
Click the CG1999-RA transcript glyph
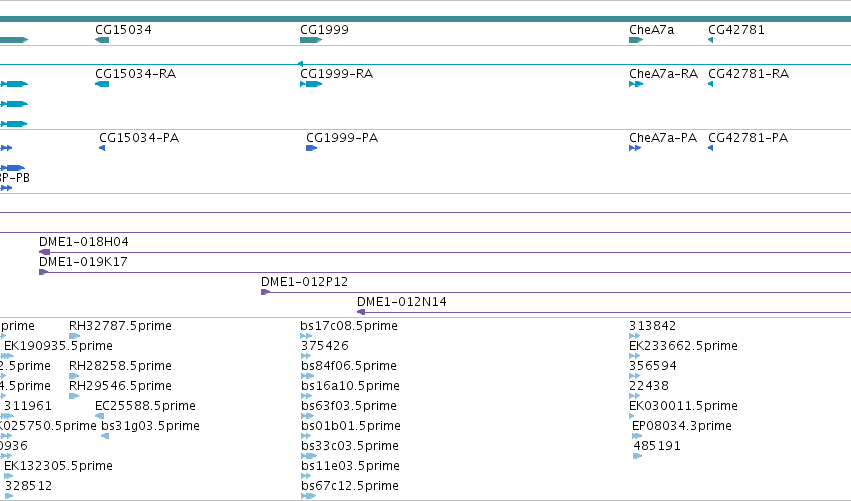(x=311, y=84)
